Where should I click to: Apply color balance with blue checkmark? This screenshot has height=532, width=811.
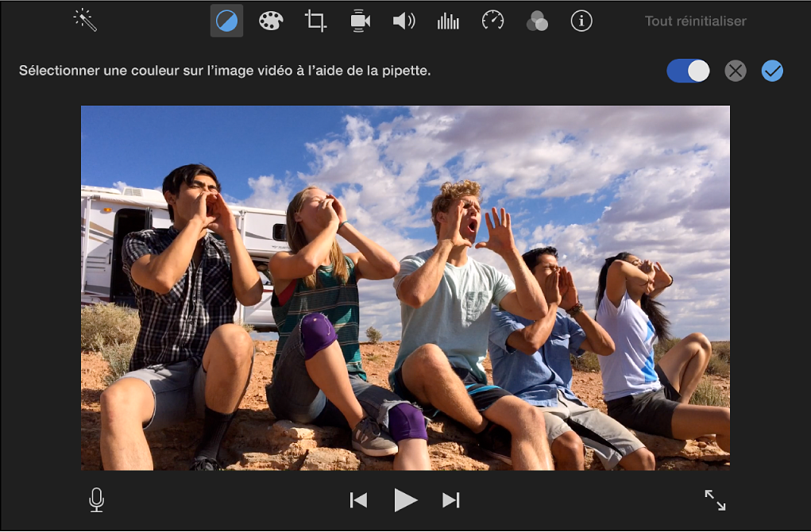point(772,71)
